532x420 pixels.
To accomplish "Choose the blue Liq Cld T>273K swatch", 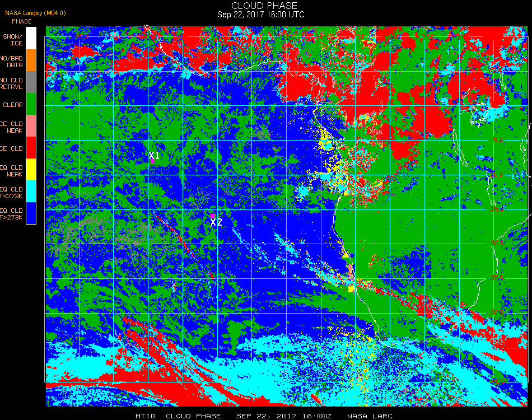I will click(31, 213).
